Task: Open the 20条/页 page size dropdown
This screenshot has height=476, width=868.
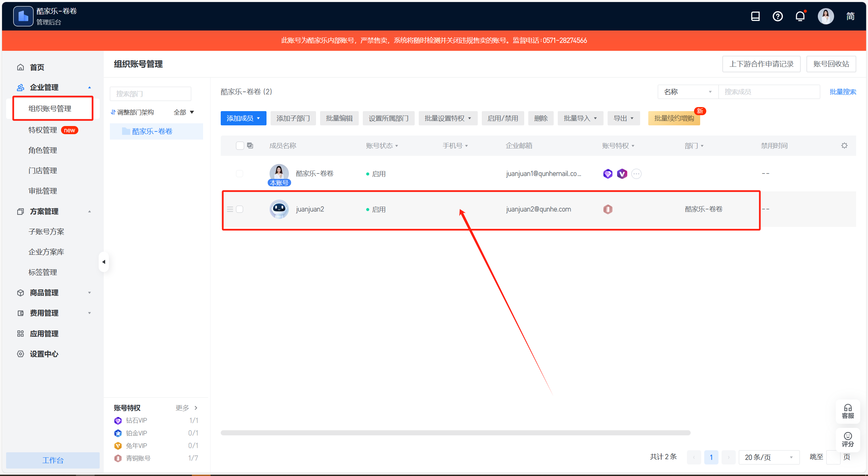Action: 769,457
